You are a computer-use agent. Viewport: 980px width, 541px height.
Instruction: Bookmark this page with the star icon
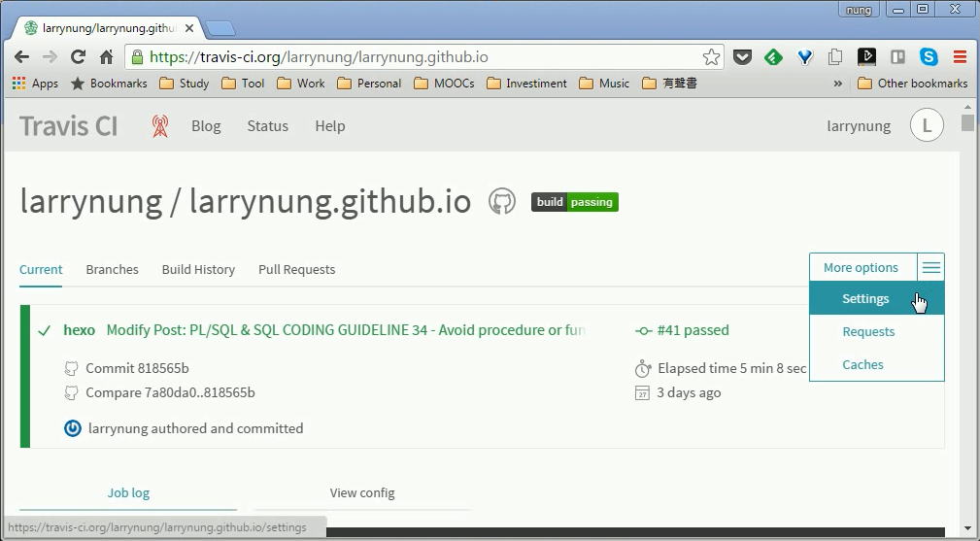[x=711, y=57]
